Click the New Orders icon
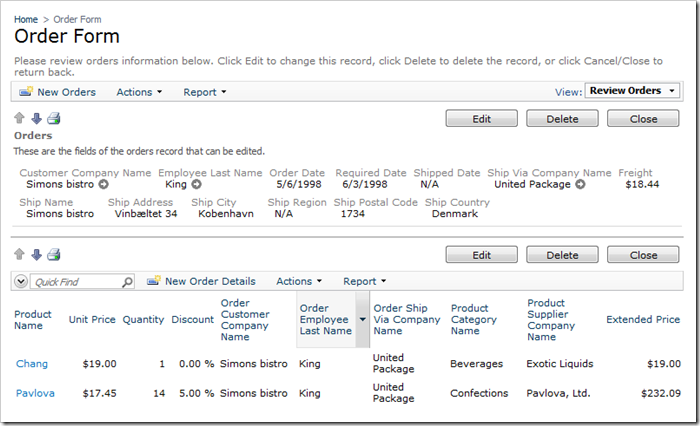The height and width of the screenshot is (426, 700). [25, 92]
